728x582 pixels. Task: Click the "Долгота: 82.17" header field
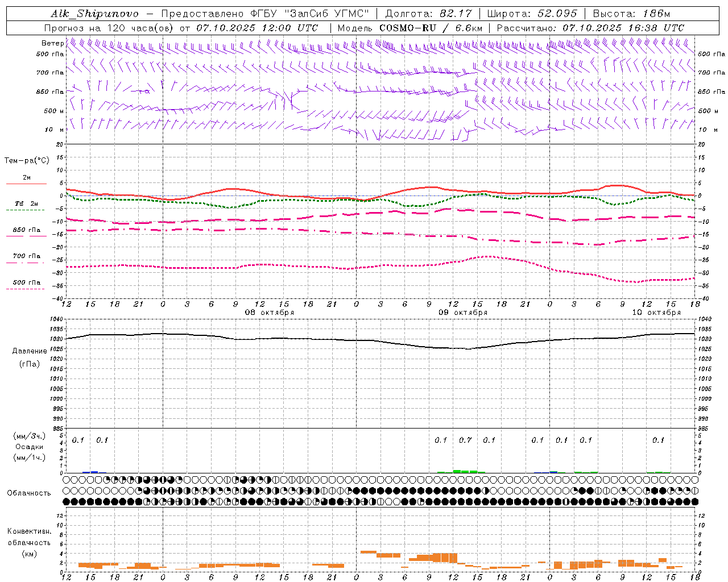(428, 14)
